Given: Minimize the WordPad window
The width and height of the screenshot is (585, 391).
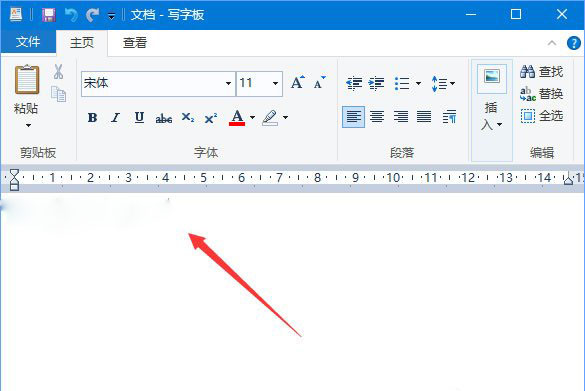Looking at the screenshot, I should point(471,15).
